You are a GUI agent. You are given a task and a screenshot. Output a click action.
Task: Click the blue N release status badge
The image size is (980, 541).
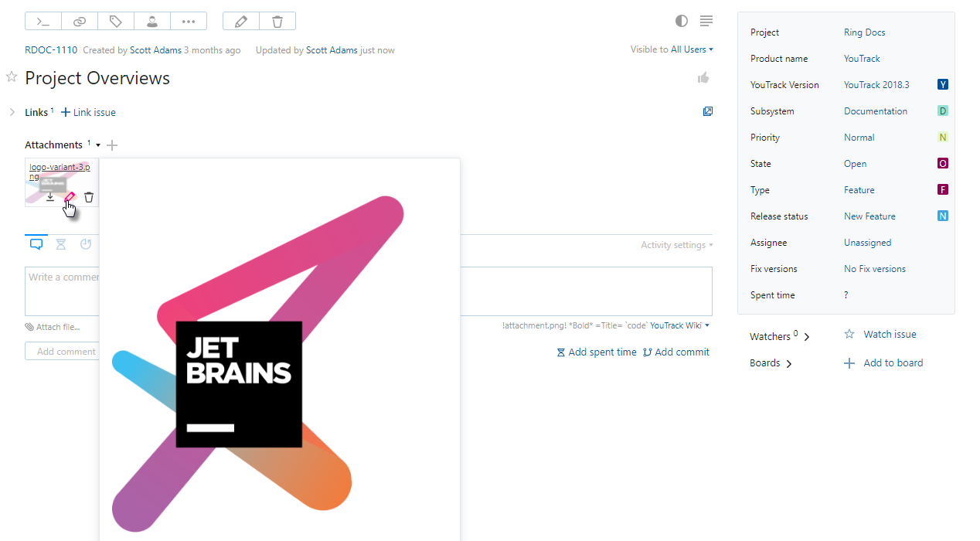pyautogui.click(x=943, y=216)
